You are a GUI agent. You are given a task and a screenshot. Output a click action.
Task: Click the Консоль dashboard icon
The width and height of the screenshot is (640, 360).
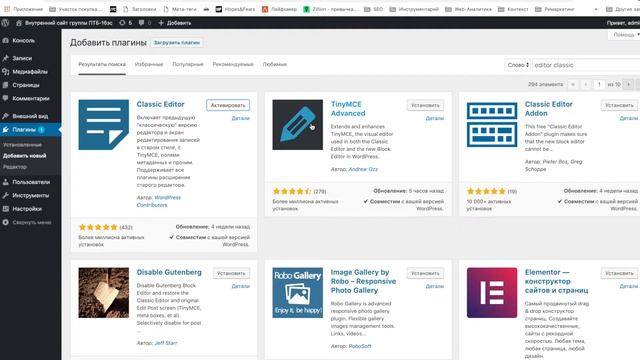pyautogui.click(x=6, y=40)
